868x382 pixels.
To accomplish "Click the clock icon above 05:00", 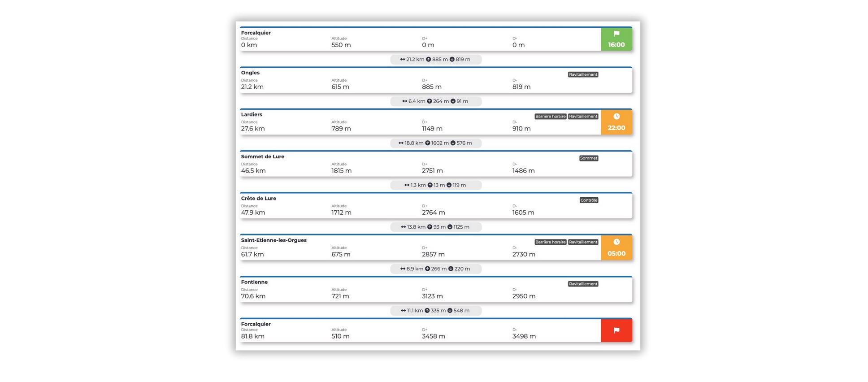I will click(616, 242).
